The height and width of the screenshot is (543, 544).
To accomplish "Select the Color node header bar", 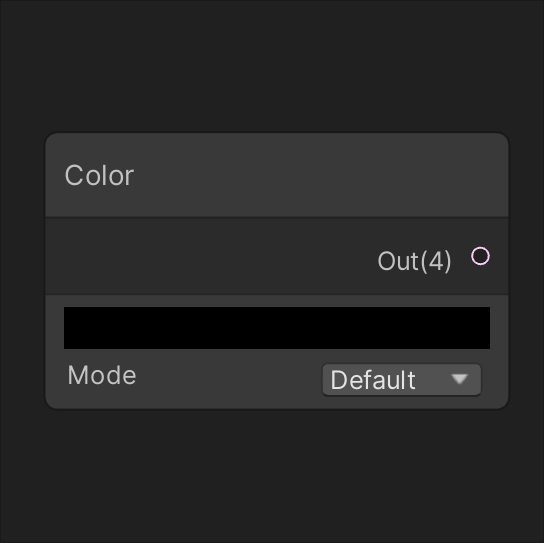I will [x=277, y=175].
